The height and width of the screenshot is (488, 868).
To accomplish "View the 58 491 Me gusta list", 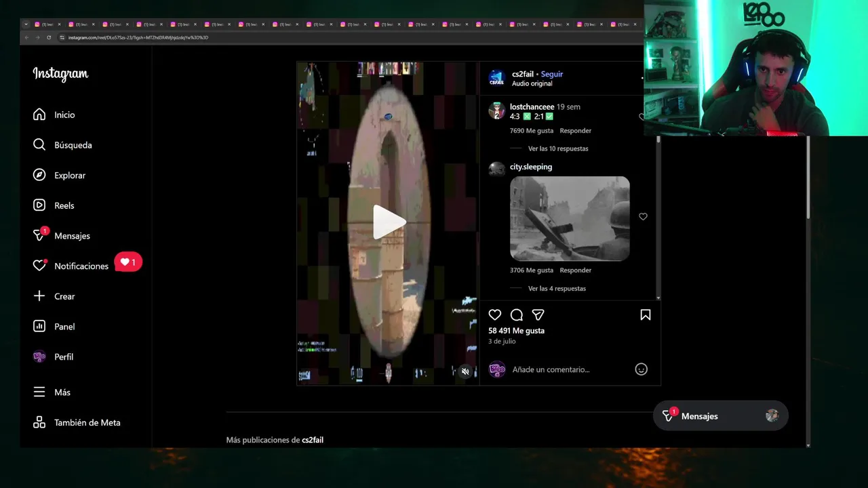I will tap(516, 331).
